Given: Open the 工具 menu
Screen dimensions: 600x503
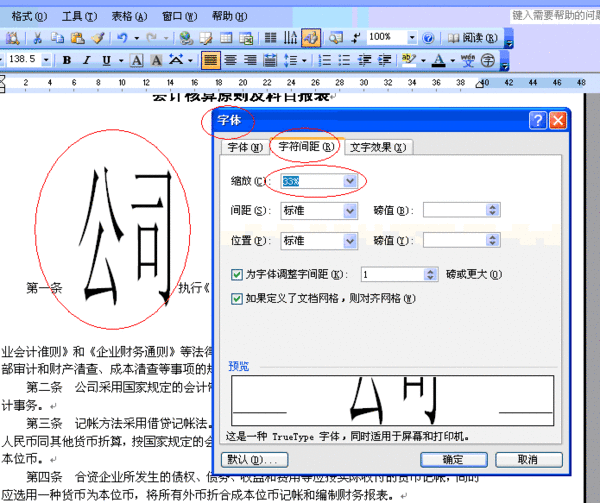Looking at the screenshot, I should pyautogui.click(x=80, y=16).
